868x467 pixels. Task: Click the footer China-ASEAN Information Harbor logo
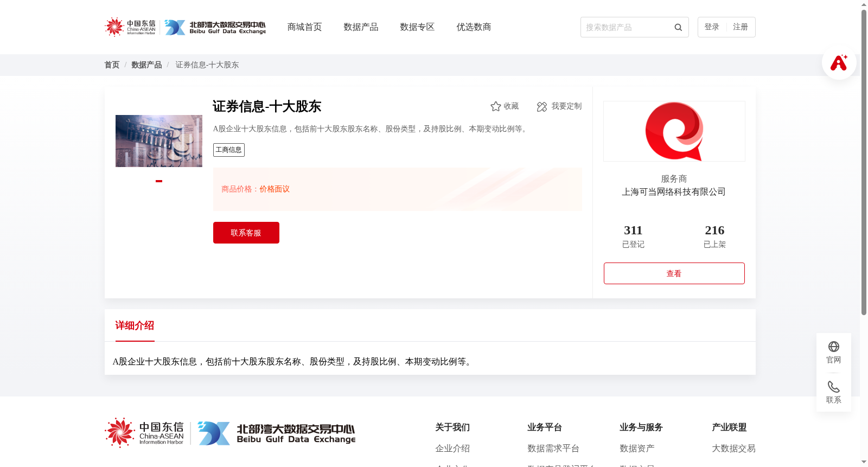[144, 433]
